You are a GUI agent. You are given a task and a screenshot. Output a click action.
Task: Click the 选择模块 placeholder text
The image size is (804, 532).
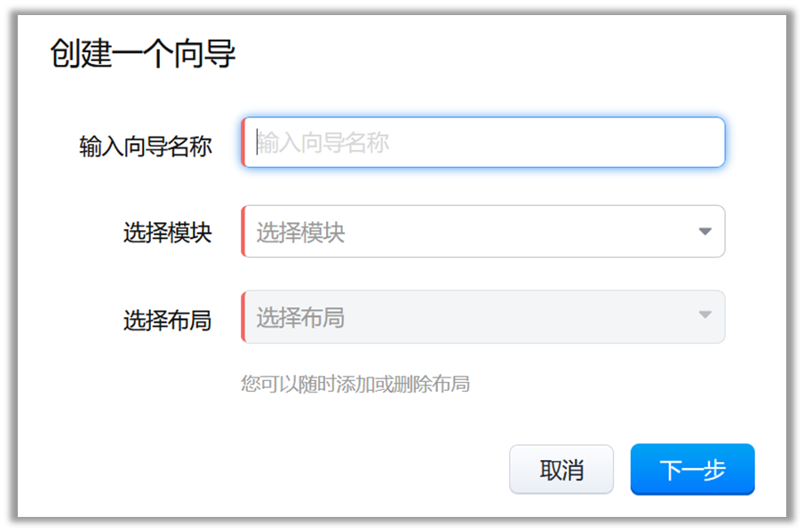click(x=300, y=233)
